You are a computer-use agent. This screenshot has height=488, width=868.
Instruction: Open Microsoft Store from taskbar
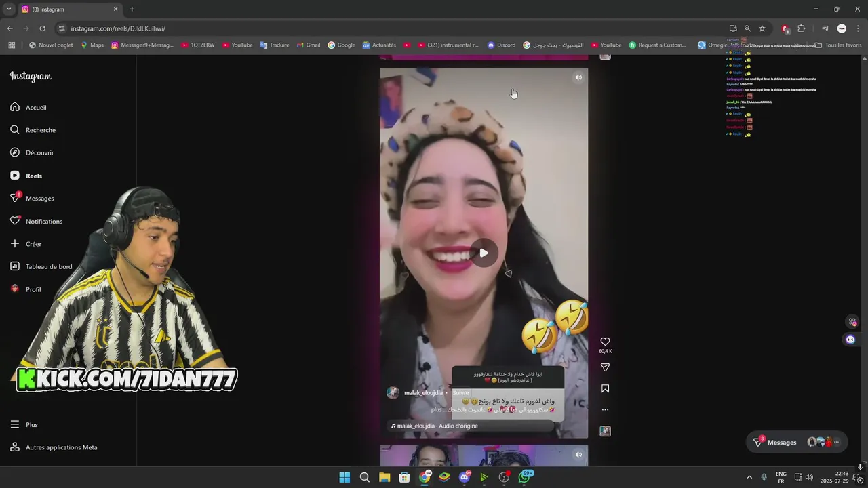[404, 477]
